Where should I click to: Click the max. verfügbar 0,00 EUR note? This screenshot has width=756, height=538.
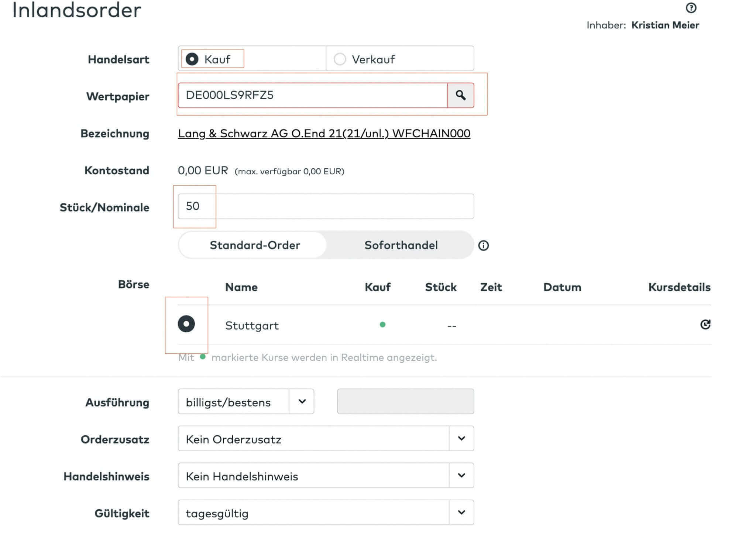click(x=289, y=171)
